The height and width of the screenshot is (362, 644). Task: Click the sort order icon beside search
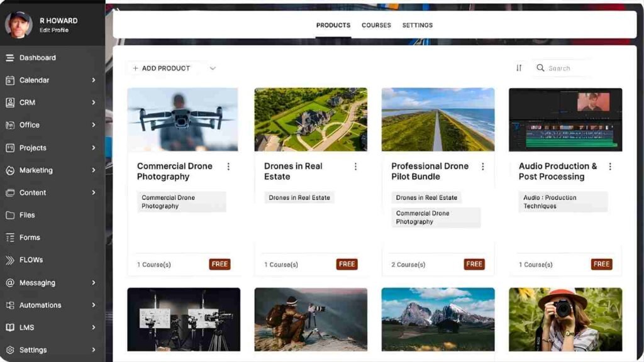(x=519, y=68)
